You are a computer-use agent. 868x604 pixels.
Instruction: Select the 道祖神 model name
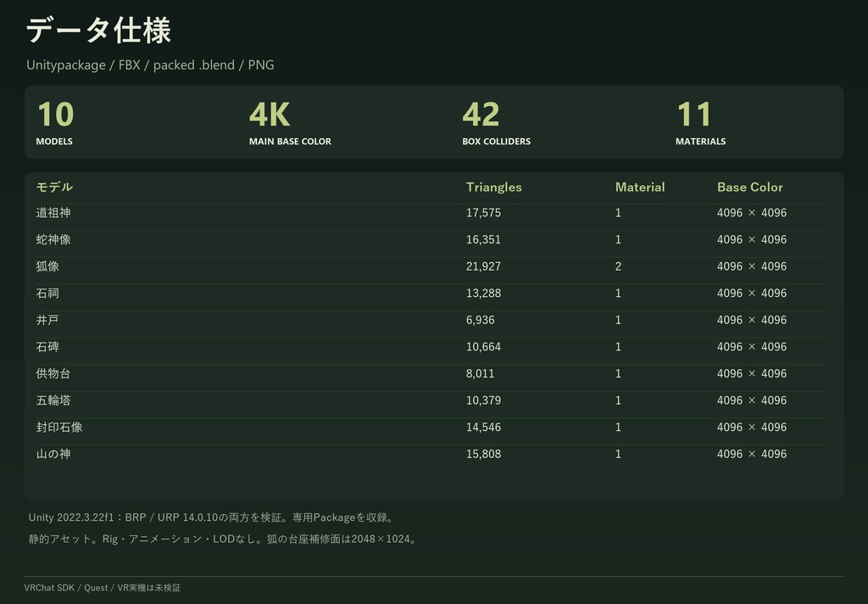(53, 213)
